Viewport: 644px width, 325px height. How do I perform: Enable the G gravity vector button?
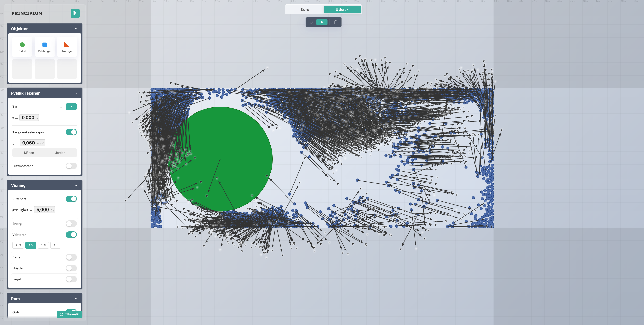click(x=18, y=245)
